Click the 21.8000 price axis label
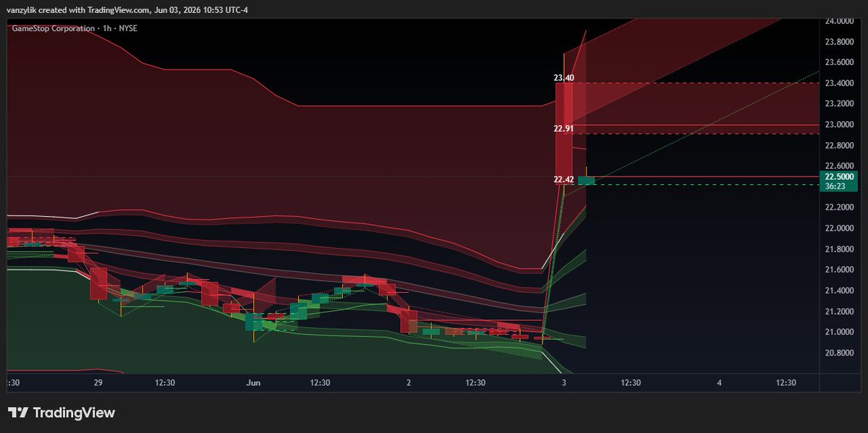The image size is (868, 433). point(839,249)
